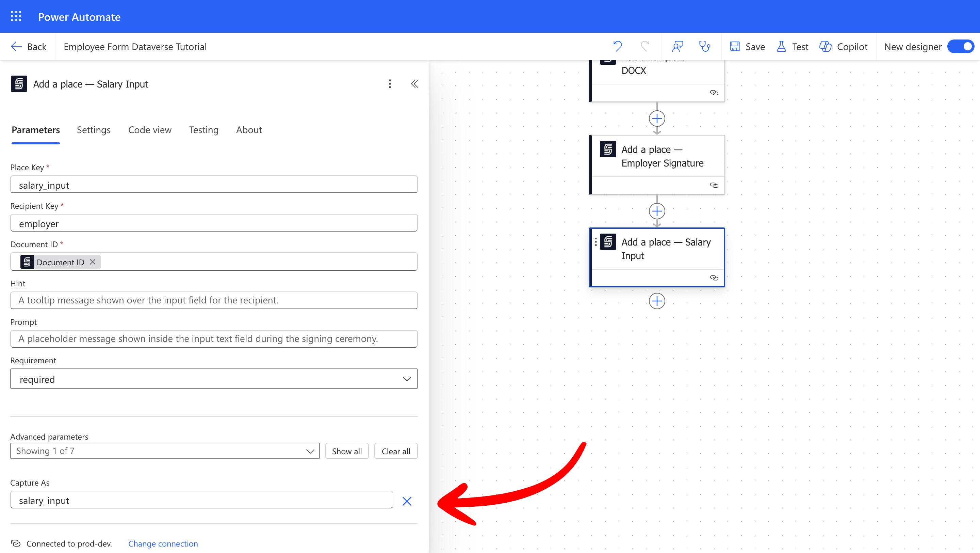Toggle the New designer switch
The height and width of the screenshot is (553, 980).
961,46
